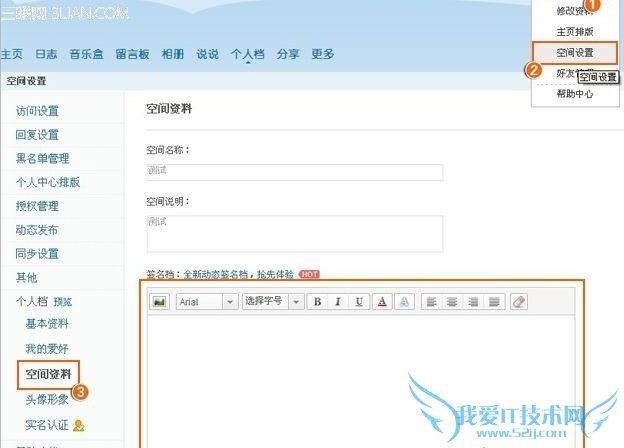Align signature text right
Viewport: 624px width, 448px height.
pyautogui.click(x=473, y=302)
